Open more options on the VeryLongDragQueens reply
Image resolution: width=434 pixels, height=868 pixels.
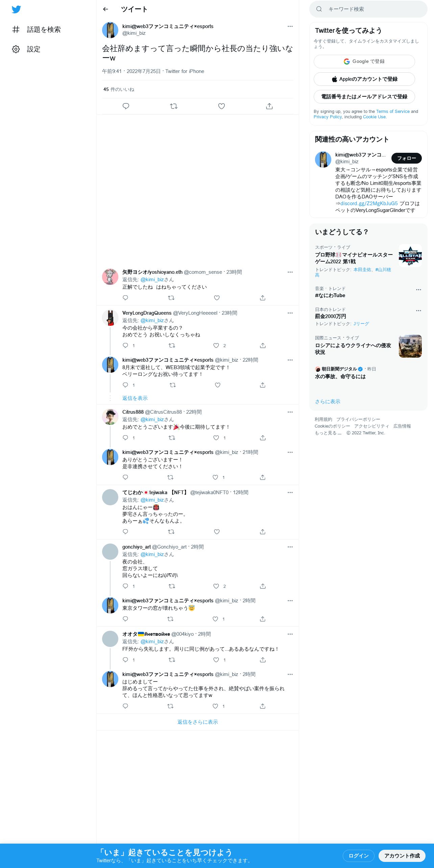[290, 313]
